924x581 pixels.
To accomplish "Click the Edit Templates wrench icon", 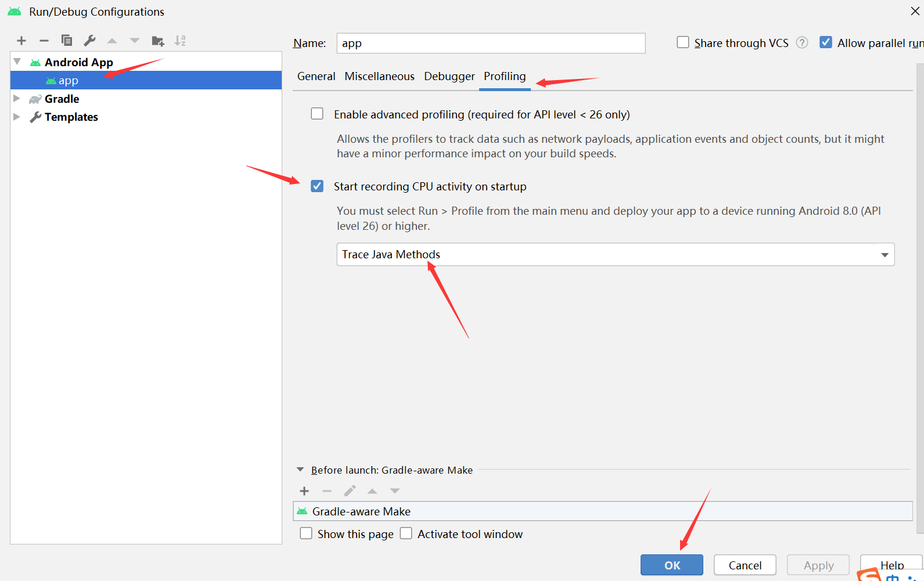I will [89, 41].
